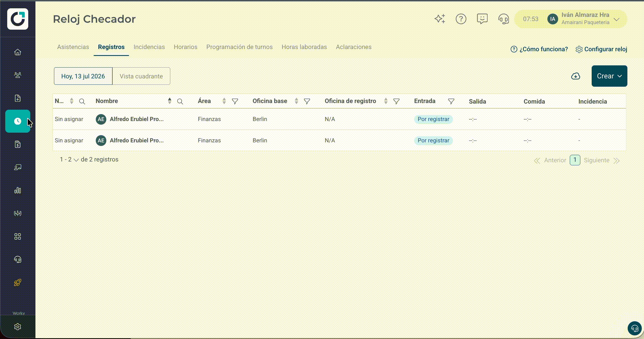Screen dimensions: 644x339
Task: Select the Registros tab
Action: [111, 47]
